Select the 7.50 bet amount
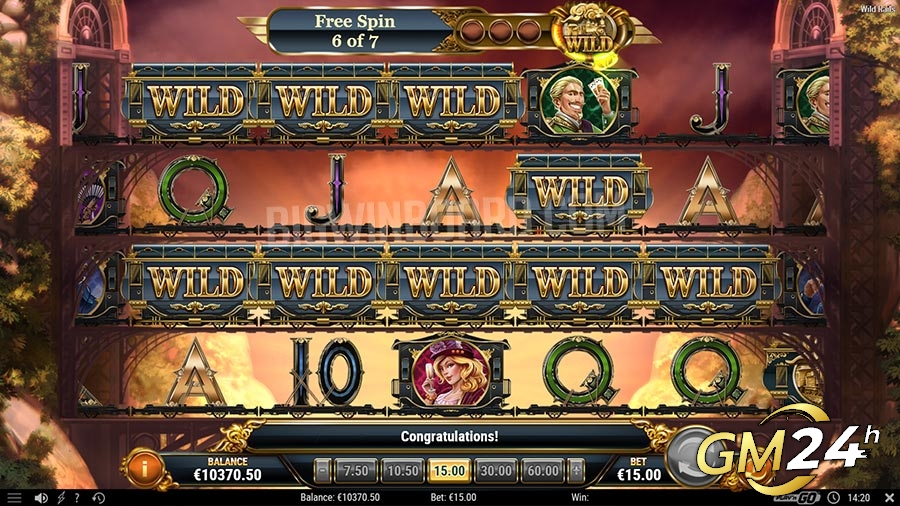Viewport: 900px width, 506px height. click(x=356, y=471)
